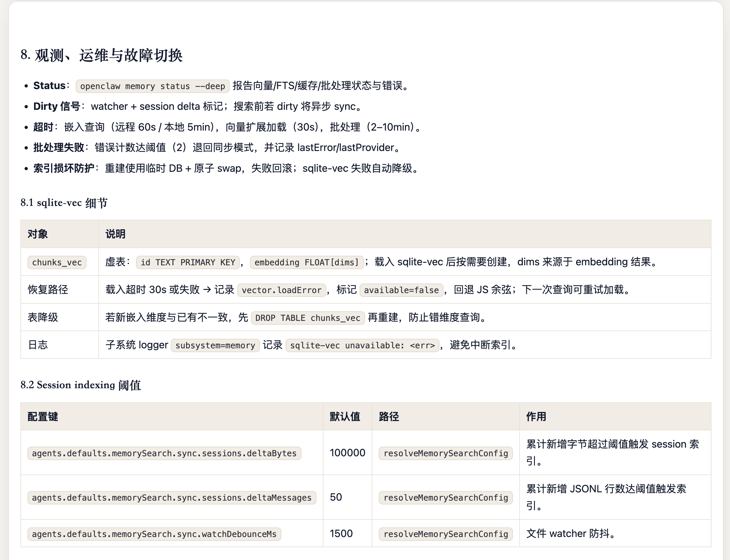
Task: Click the deltaBytes config key
Action: tap(164, 453)
